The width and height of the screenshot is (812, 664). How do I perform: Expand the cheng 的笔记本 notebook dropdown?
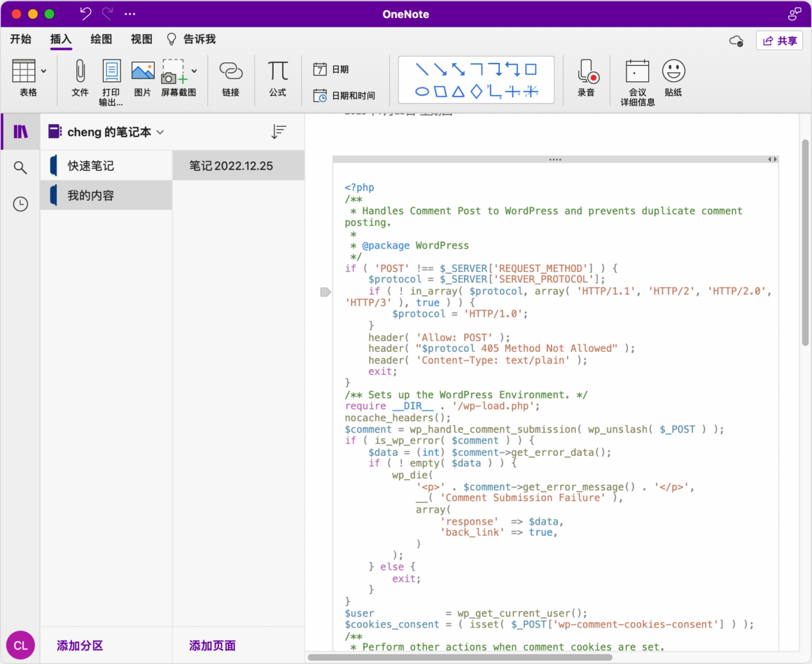[x=160, y=132]
